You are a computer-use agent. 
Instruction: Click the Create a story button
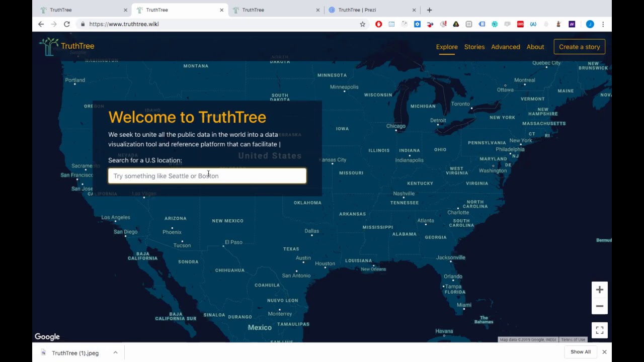(580, 47)
